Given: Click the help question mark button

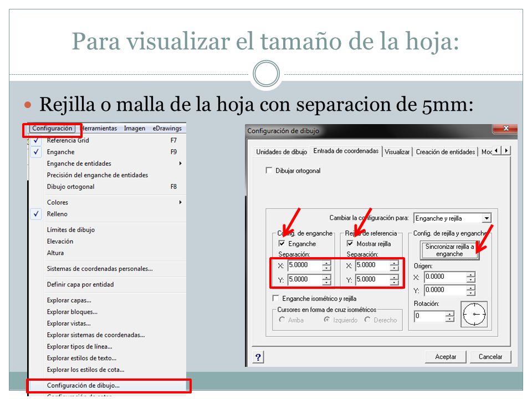Looking at the screenshot, I should 258,357.
